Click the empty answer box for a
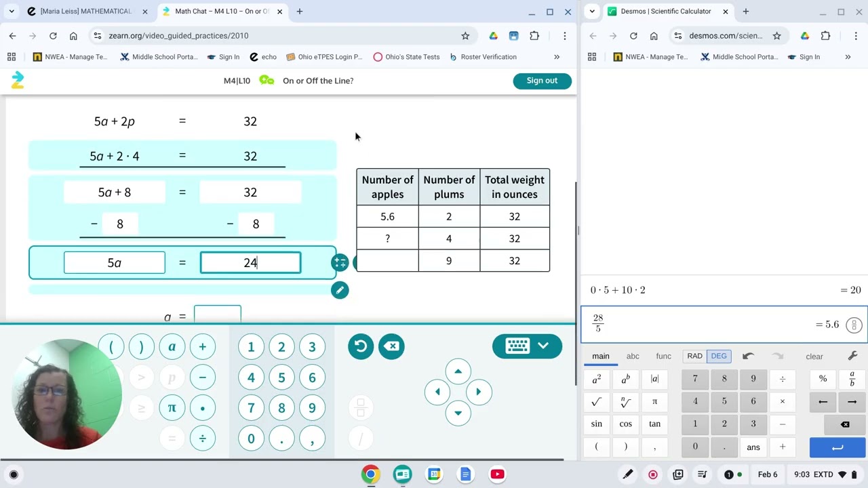Image resolution: width=868 pixels, height=488 pixels. click(x=218, y=315)
